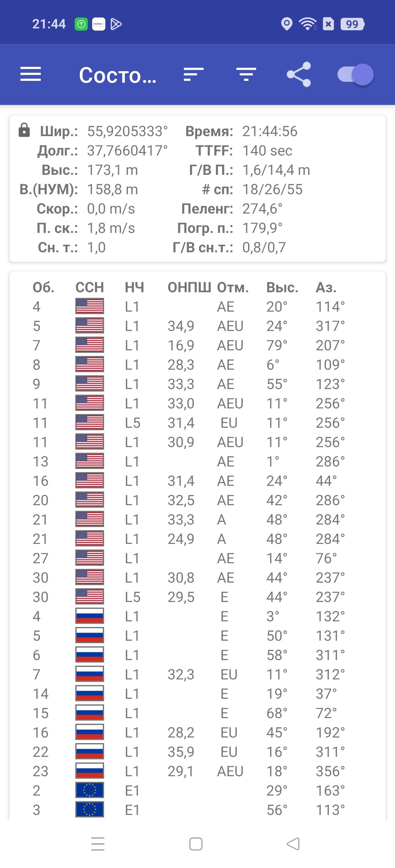
Task: Open the satellite filter menu
Action: [x=246, y=74]
